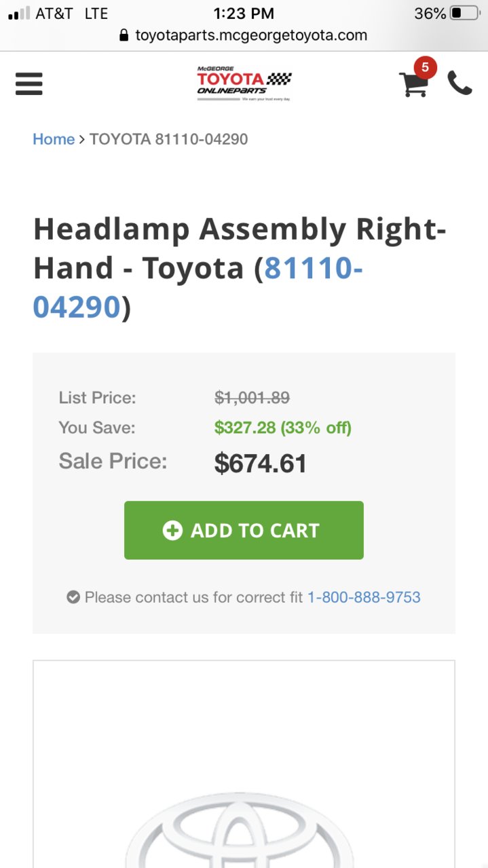Tap the $674.61 sale price
The image size is (488, 868).
point(261,464)
